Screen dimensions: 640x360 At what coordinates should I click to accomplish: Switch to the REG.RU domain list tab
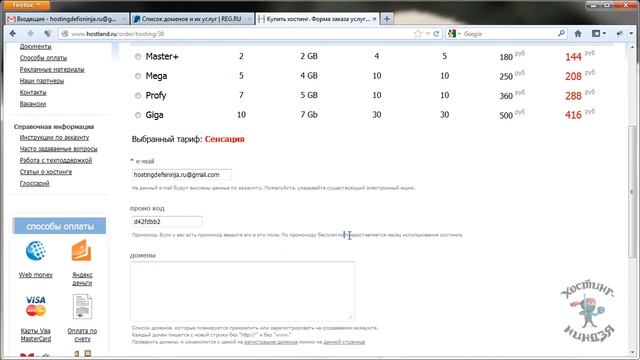[x=192, y=19]
